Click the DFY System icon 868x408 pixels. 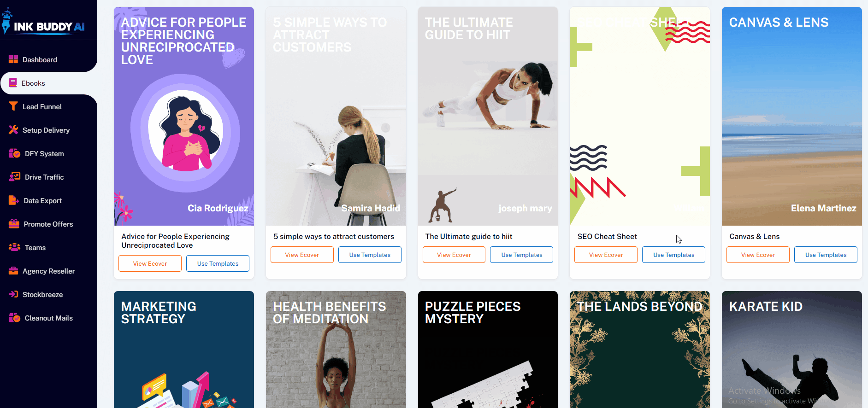tap(14, 153)
